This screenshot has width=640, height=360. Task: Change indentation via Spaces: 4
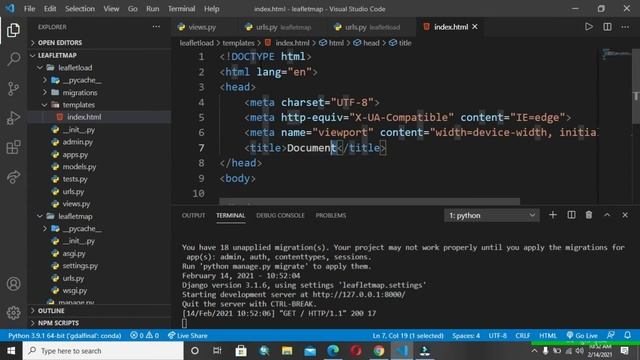[466, 336]
